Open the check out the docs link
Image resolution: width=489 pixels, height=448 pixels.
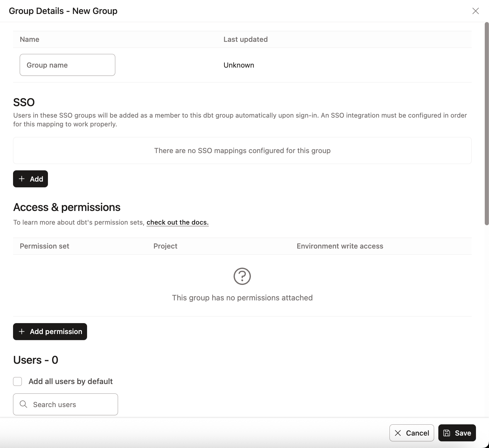pos(177,222)
